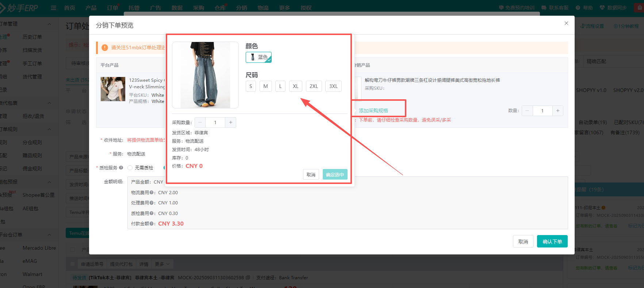This screenshot has height=288, width=644.
Task: Open the 采购 top menu
Action: coord(199,8)
